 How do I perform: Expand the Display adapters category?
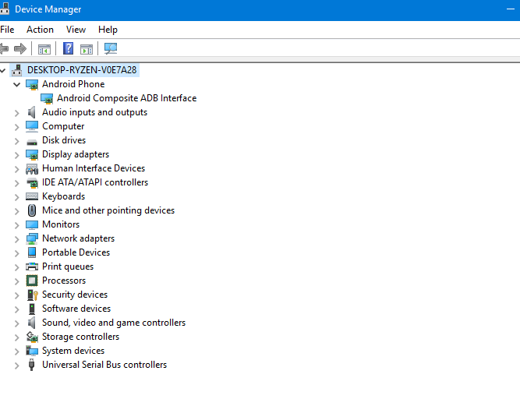pyautogui.click(x=17, y=154)
